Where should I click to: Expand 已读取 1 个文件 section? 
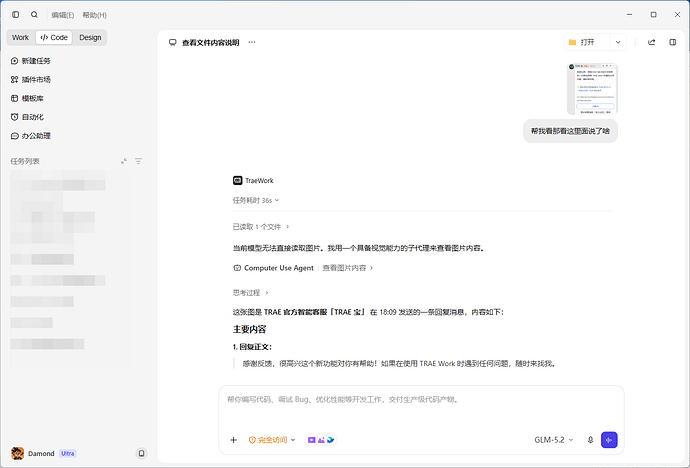coord(261,227)
